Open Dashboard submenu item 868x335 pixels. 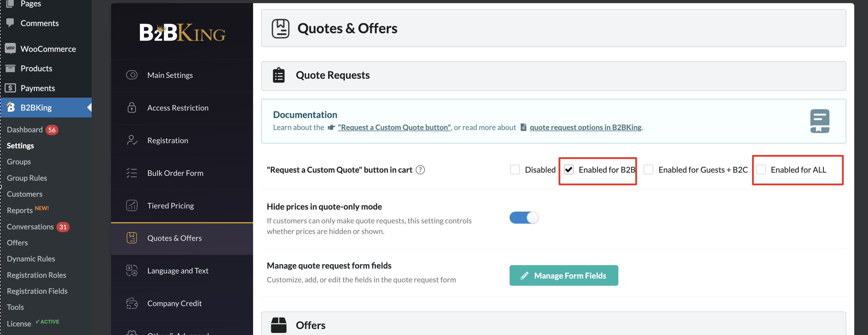pos(25,130)
